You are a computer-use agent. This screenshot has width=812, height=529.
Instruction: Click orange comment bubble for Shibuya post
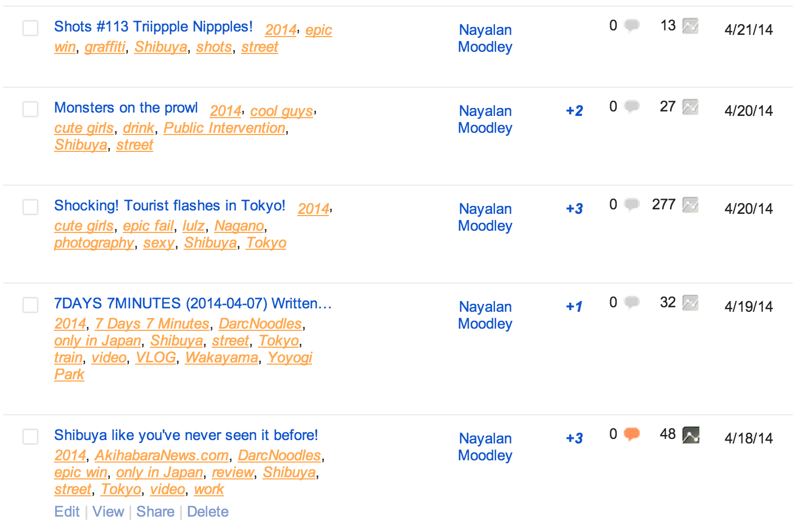pos(632,434)
